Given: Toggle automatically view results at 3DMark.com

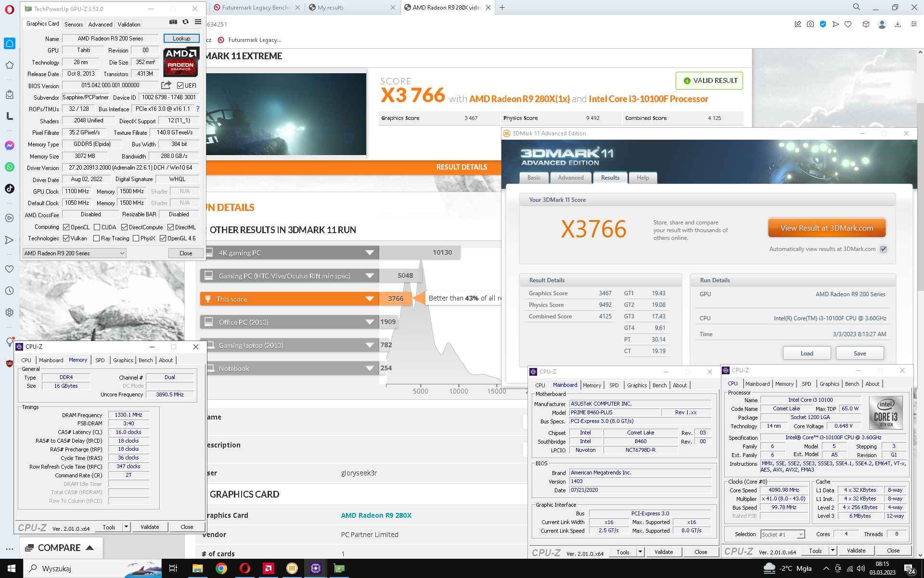Looking at the screenshot, I should 883,249.
